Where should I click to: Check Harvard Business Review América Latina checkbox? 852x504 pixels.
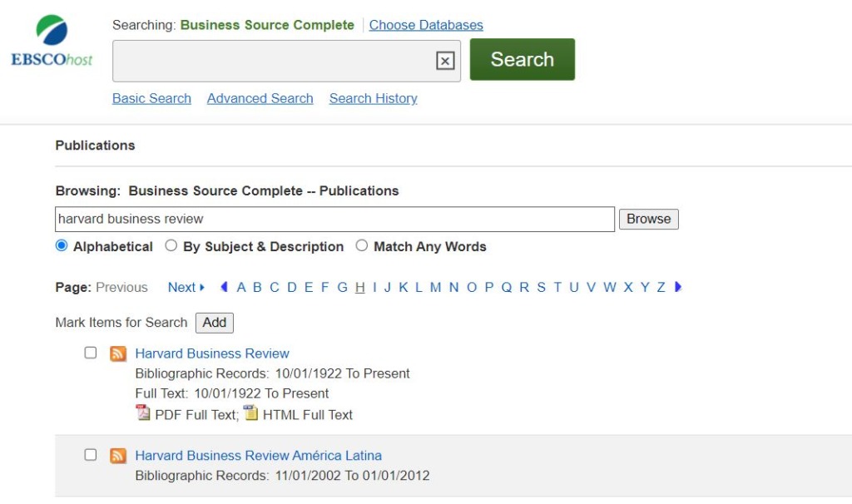[x=91, y=455]
